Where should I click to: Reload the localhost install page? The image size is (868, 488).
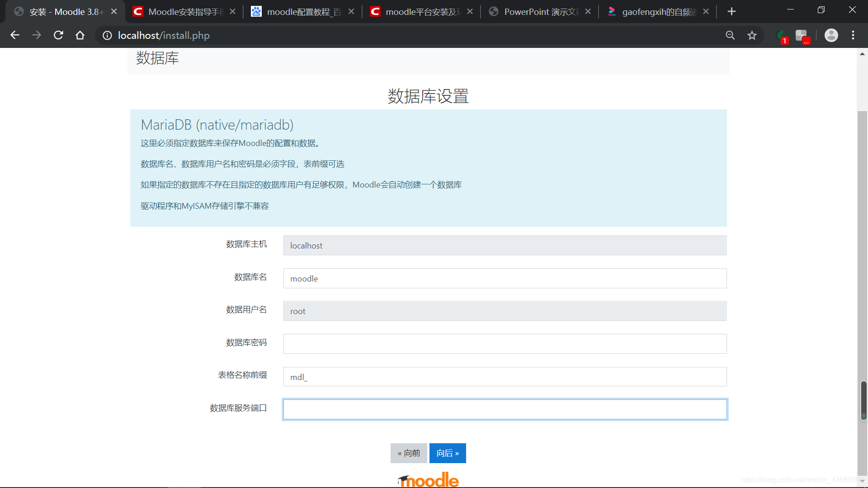pos(58,35)
